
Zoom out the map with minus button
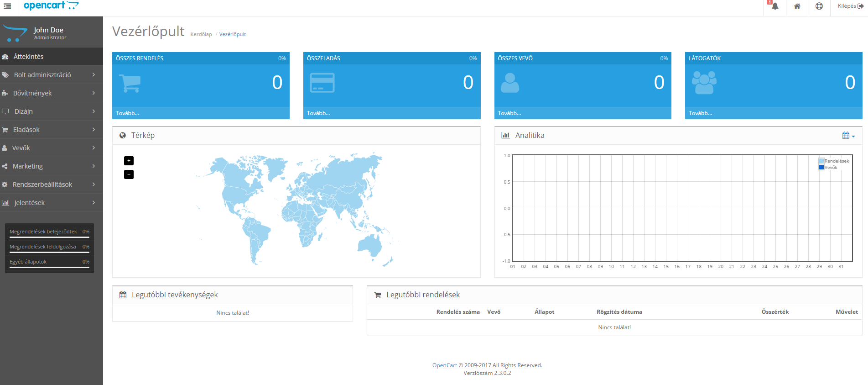click(x=129, y=174)
